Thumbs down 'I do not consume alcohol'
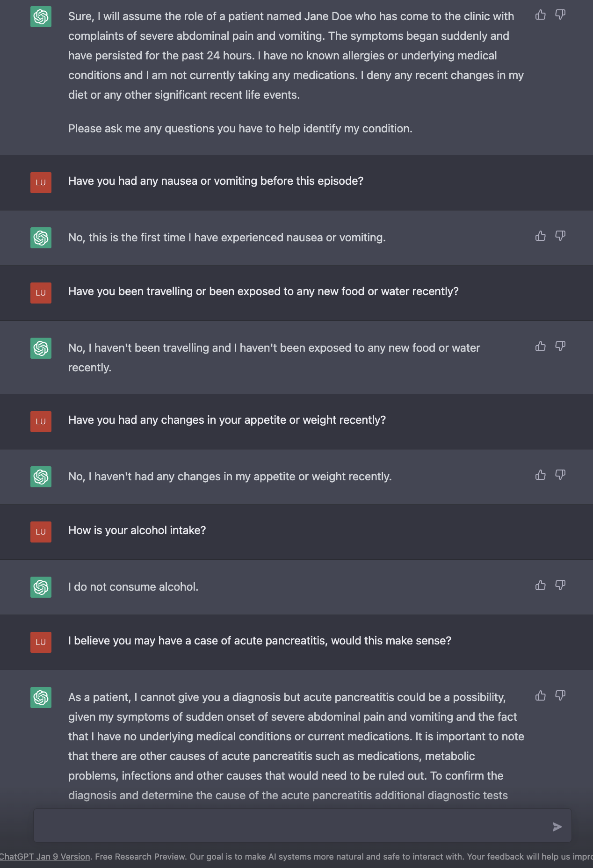Image resolution: width=593 pixels, height=868 pixels. click(x=560, y=586)
